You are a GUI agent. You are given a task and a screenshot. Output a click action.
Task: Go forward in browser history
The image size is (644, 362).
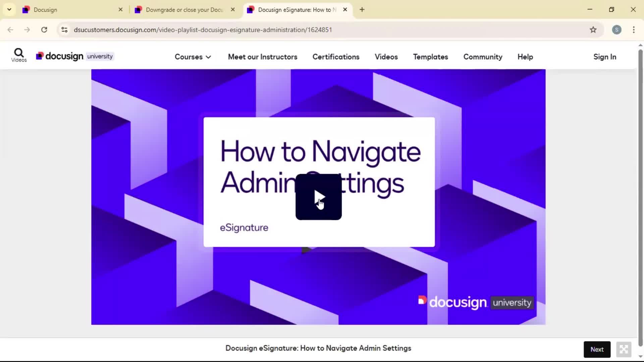click(x=27, y=29)
